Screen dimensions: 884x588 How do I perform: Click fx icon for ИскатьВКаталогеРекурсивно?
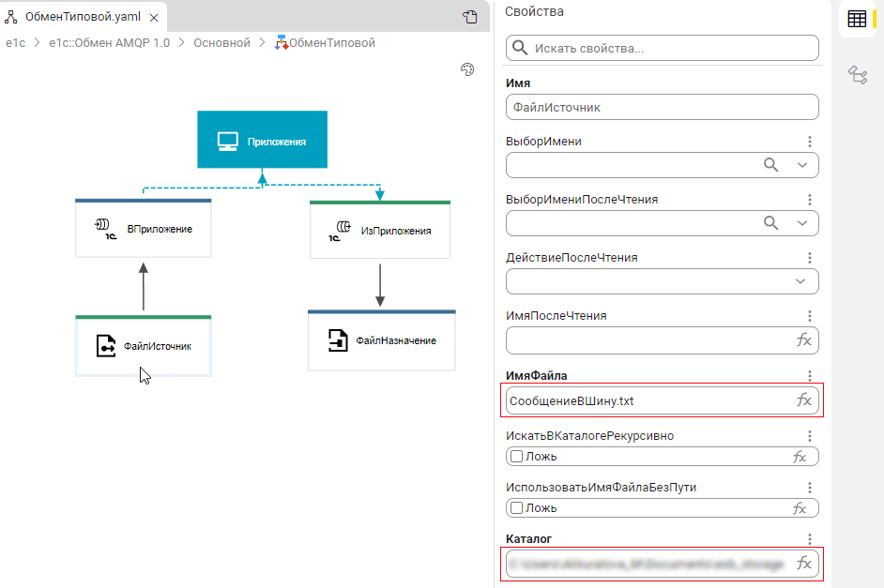[x=800, y=457]
